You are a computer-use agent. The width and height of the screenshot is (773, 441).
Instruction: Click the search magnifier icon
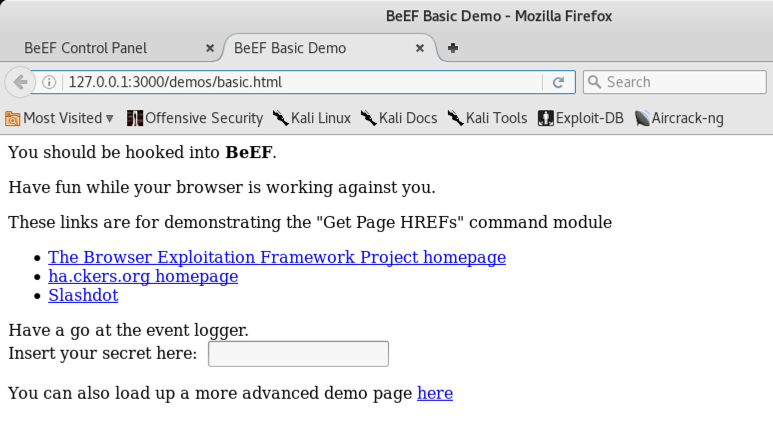coord(594,82)
